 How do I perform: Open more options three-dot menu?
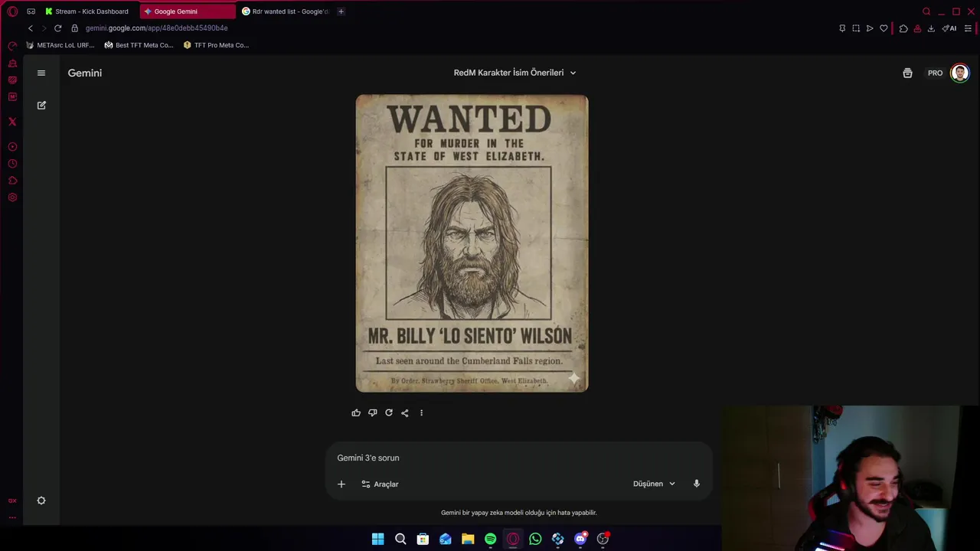(x=421, y=412)
